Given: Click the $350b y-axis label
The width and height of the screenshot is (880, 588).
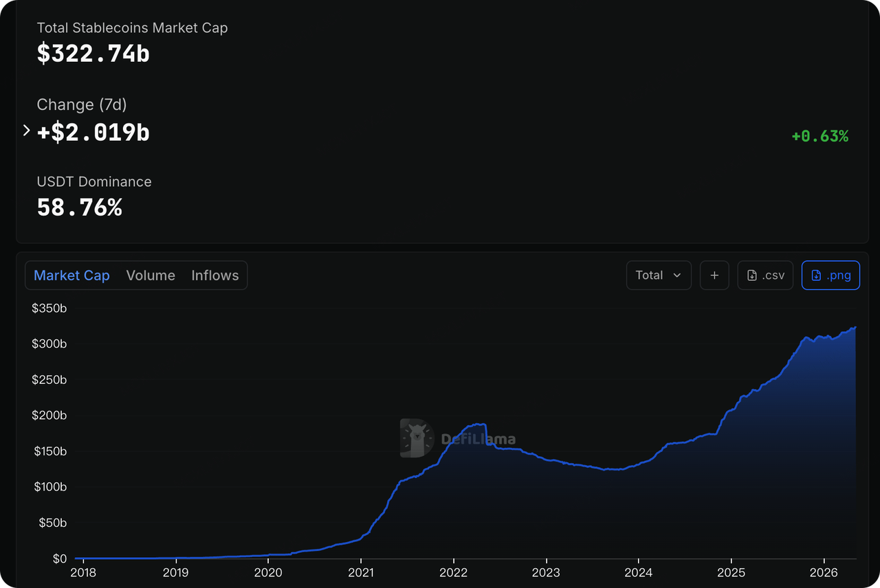Looking at the screenshot, I should [x=49, y=308].
